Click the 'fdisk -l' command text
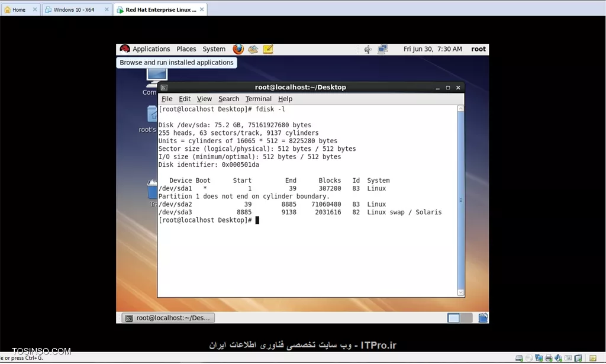 tap(270, 109)
